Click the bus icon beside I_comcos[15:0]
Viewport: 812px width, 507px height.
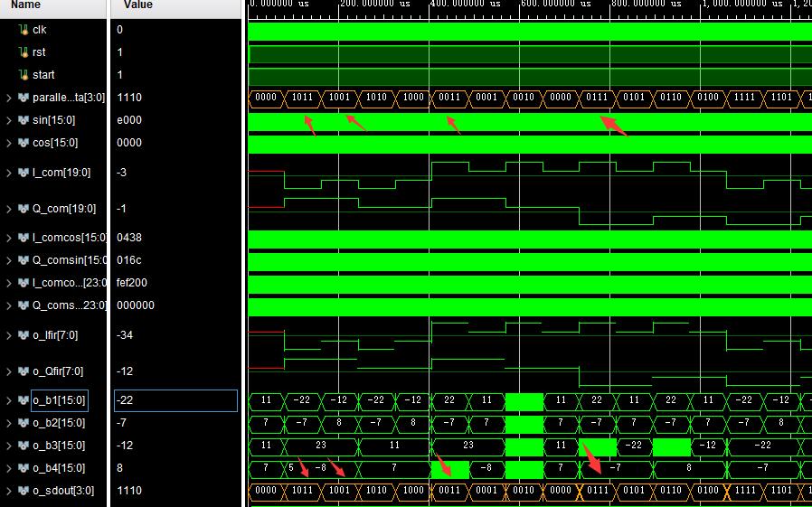pyautogui.click(x=24, y=238)
